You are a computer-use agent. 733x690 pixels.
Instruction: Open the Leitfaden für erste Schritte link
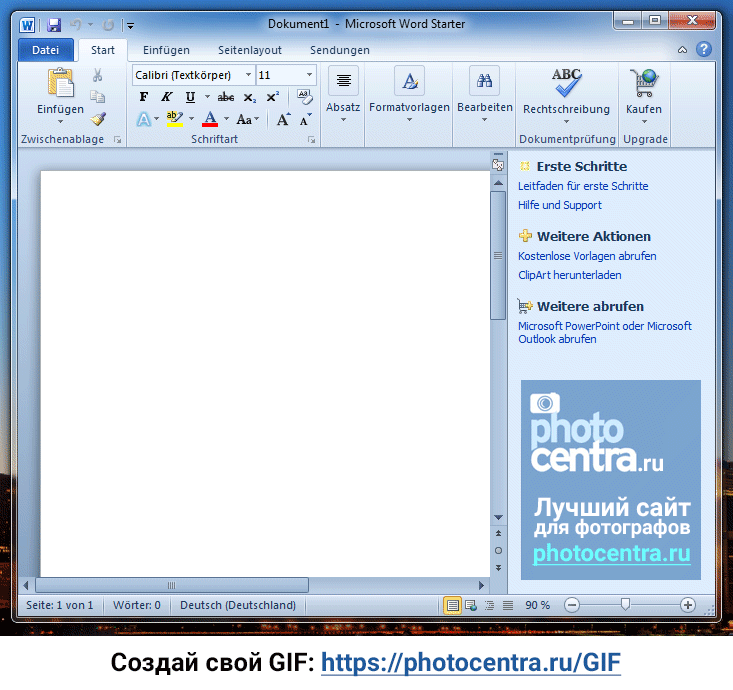(583, 186)
